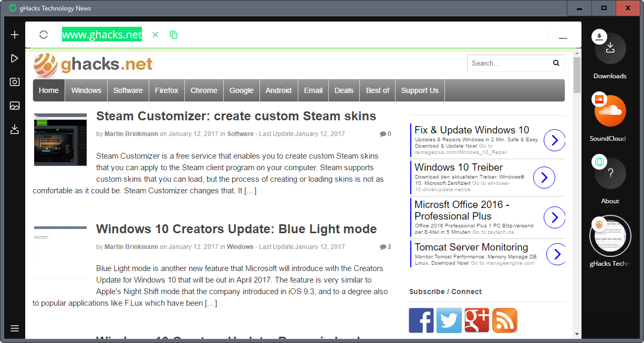Open comments on the Steam Customizer article
The image size is (644, 343).
pyautogui.click(x=386, y=134)
